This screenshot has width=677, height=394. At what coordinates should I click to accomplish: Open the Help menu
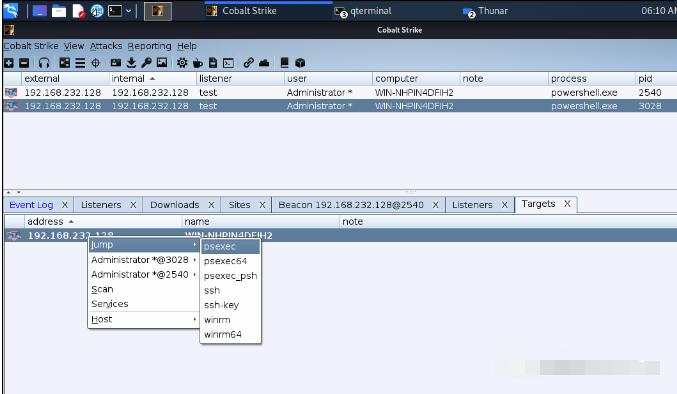coord(187,46)
